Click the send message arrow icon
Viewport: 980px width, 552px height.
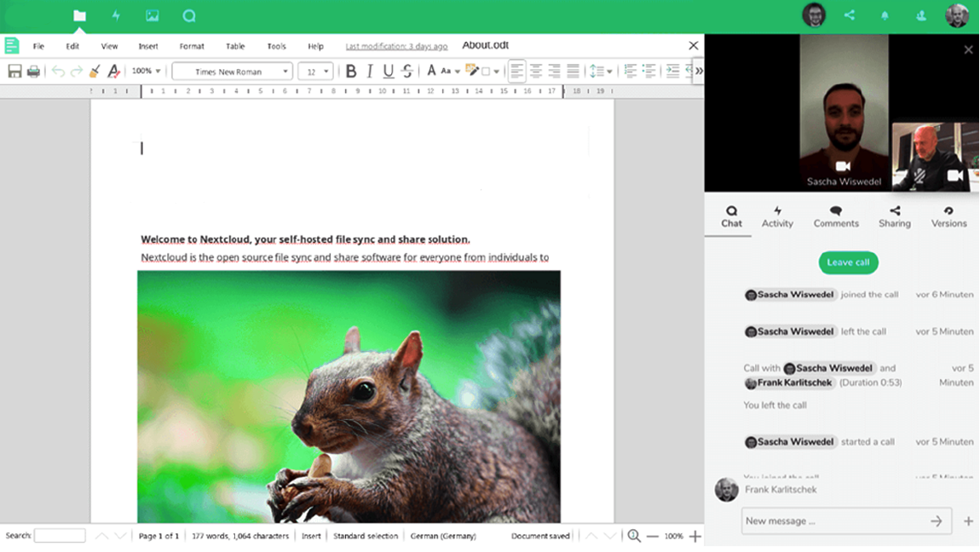point(936,521)
